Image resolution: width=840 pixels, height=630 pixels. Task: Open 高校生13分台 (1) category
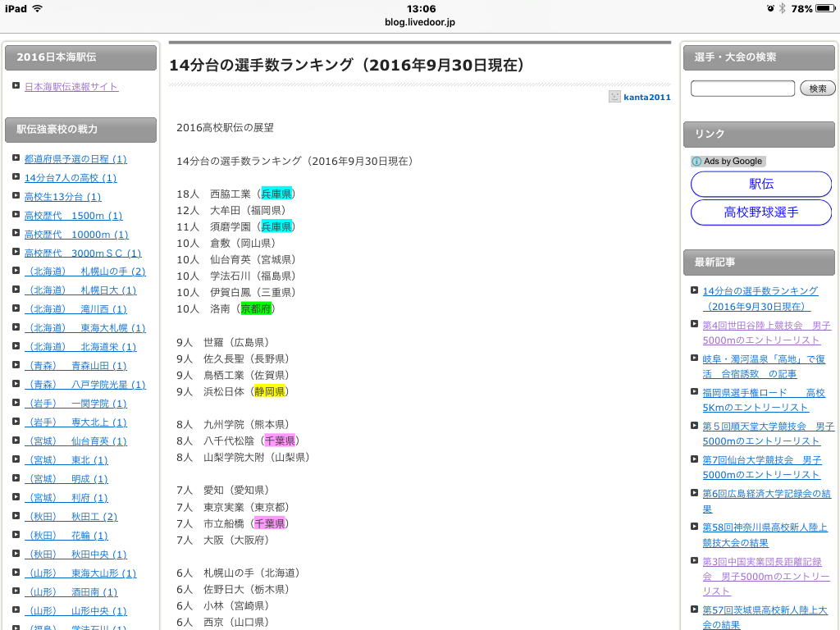62,197
